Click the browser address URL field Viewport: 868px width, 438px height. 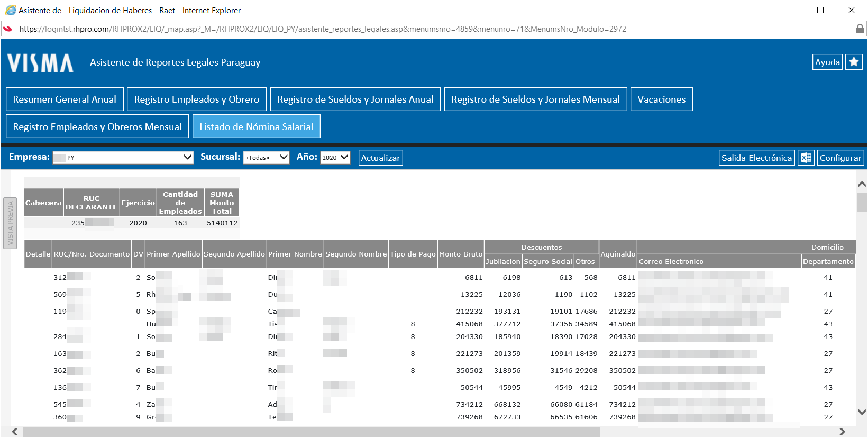(x=434, y=29)
